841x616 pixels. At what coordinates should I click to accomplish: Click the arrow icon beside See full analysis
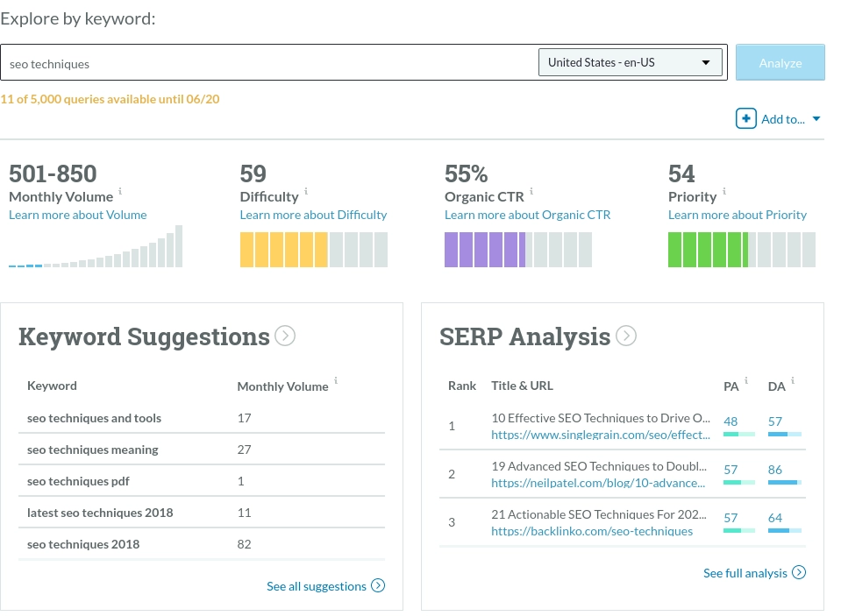(x=799, y=572)
